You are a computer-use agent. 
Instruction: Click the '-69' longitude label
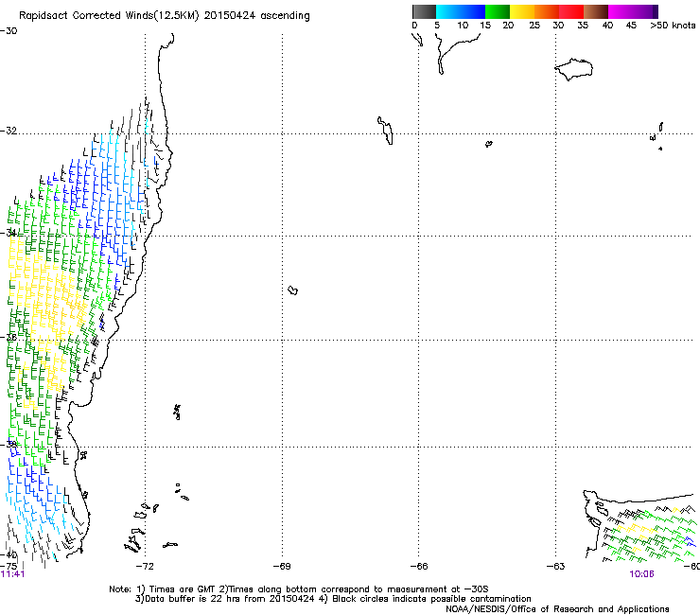coord(282,567)
